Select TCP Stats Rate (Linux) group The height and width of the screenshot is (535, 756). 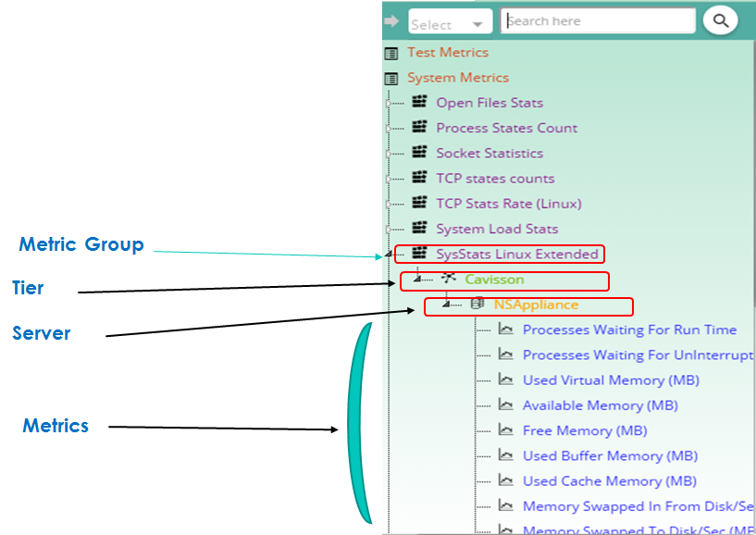tap(509, 204)
